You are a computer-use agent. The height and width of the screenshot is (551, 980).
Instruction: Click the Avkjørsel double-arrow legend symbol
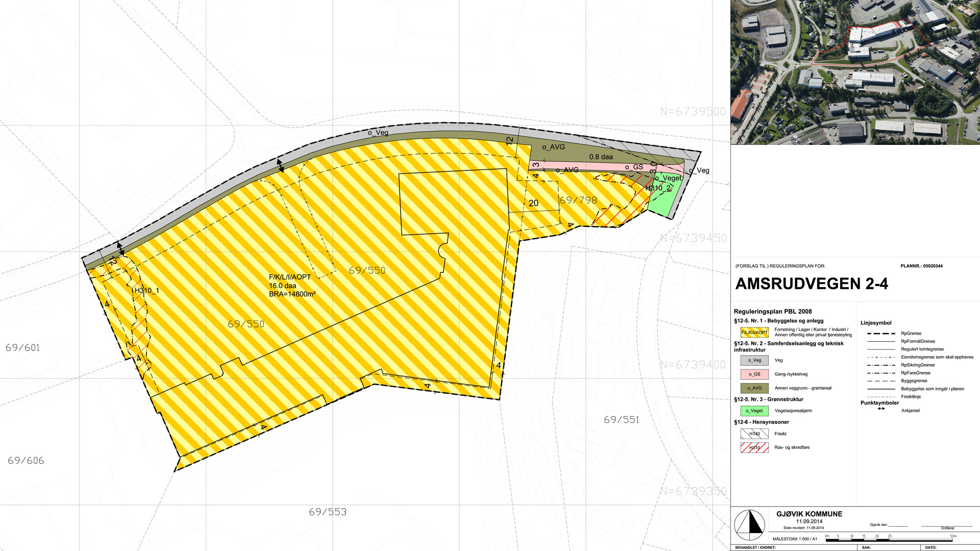(881, 409)
